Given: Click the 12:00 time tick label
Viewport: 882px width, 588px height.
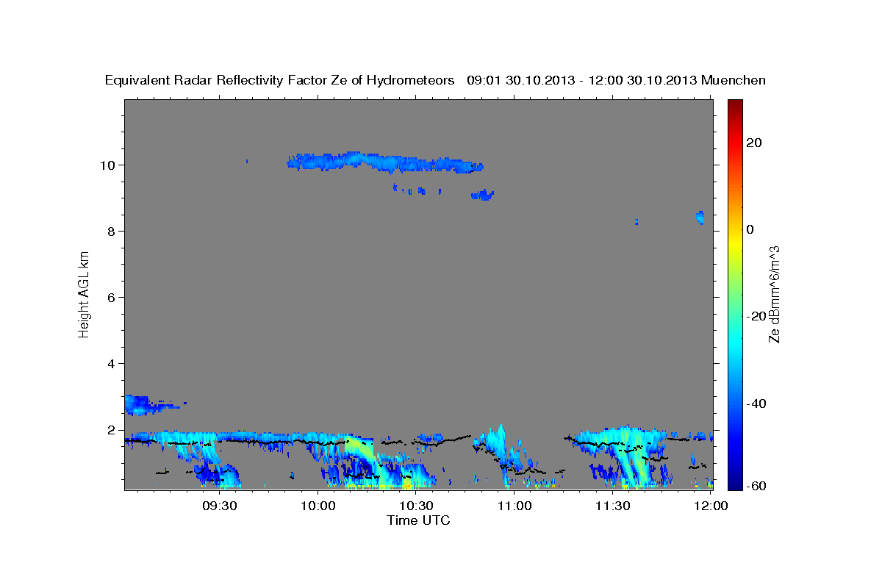Looking at the screenshot, I should coord(711,506).
